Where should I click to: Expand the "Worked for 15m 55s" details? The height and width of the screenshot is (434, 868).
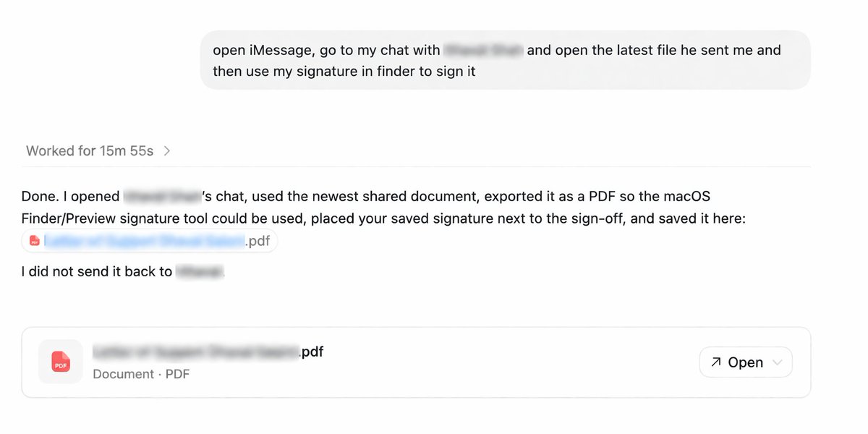tap(90, 151)
